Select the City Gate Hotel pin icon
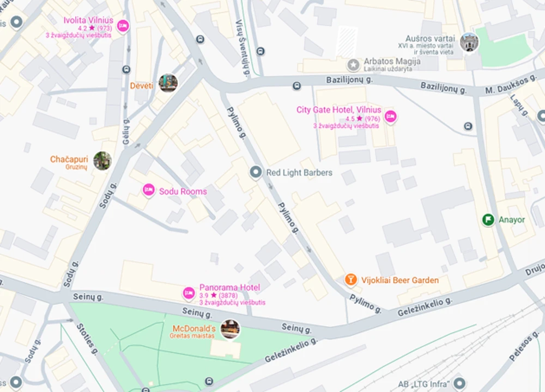 click(x=391, y=117)
